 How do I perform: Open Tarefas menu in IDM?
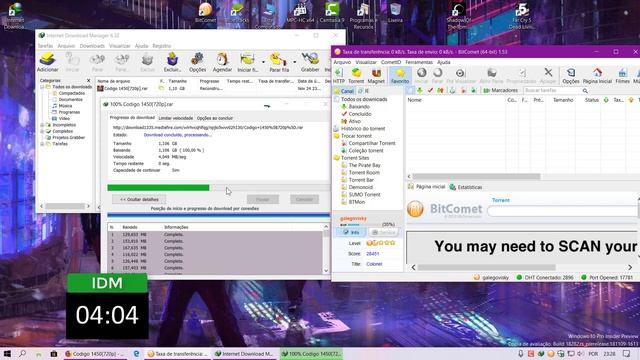click(45, 46)
